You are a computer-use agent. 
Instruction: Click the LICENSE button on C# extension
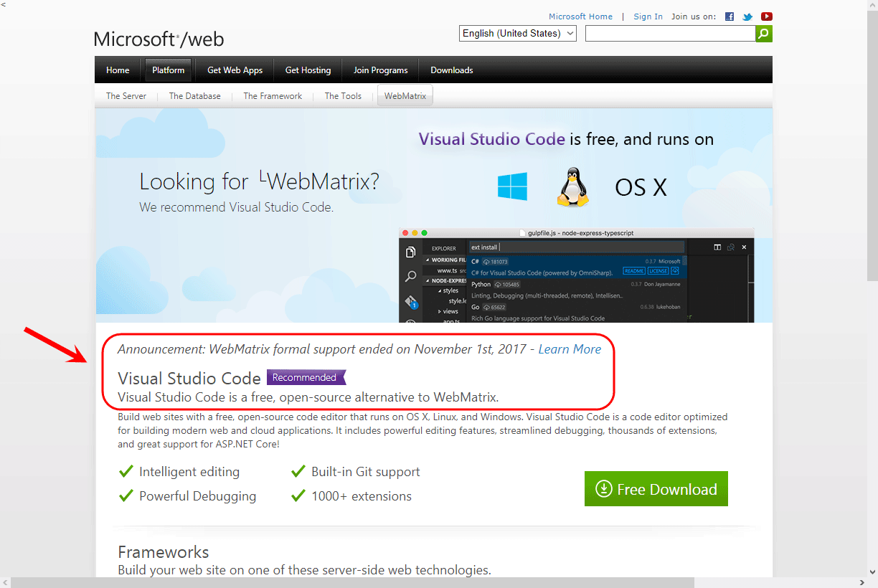pos(658,271)
